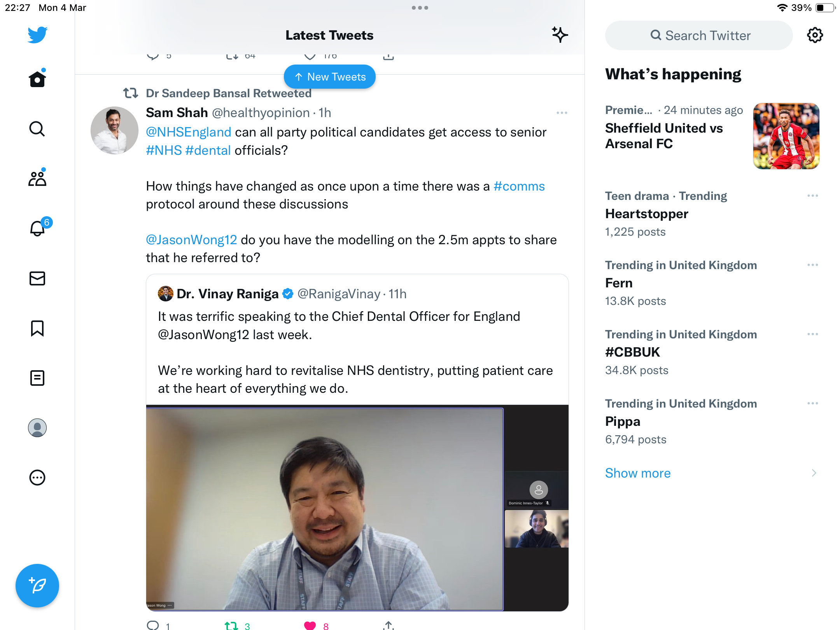Open Sam Shah's name link
Image resolution: width=840 pixels, height=630 pixels.
point(177,112)
